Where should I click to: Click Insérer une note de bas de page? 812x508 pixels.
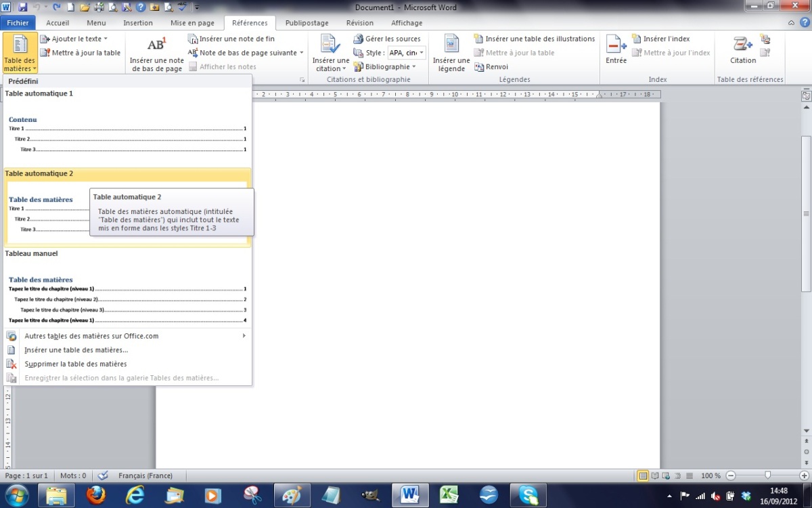coord(156,54)
